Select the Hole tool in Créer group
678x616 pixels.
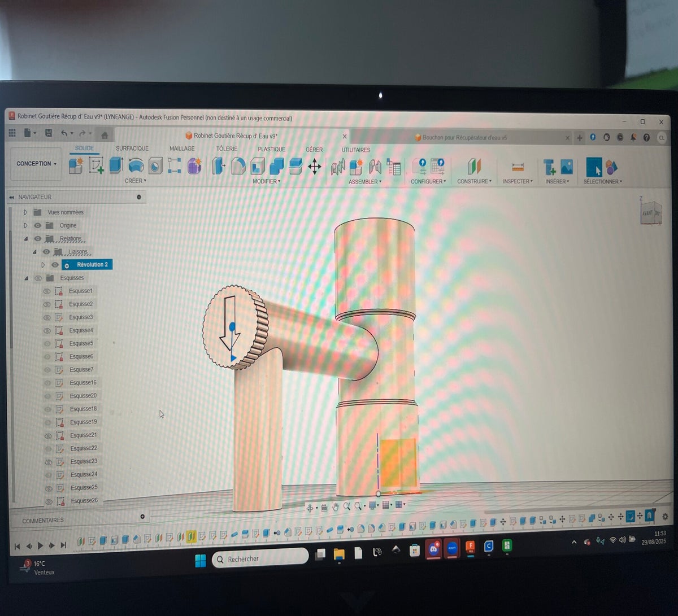(155, 165)
